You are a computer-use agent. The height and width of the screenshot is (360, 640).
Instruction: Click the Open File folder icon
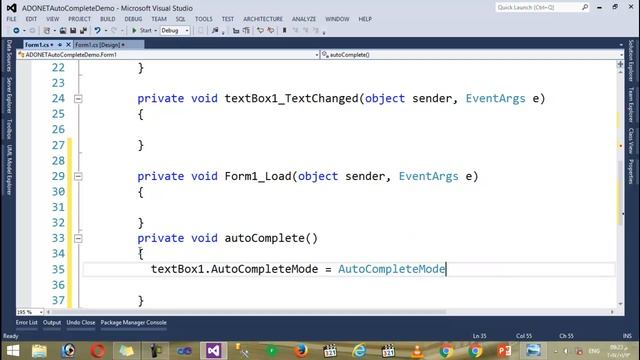[x=63, y=31]
